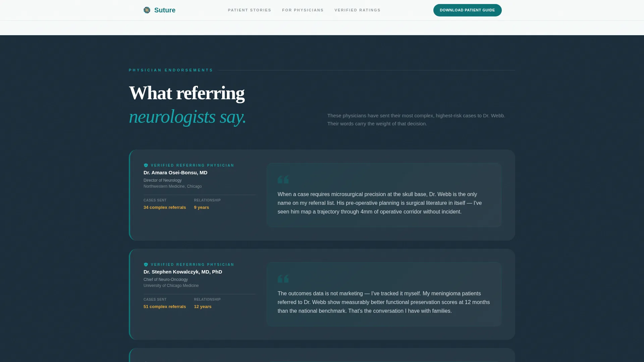Image resolution: width=644 pixels, height=362 pixels.
Task: Click the Download Patient Guide button
Action: click(x=467, y=10)
